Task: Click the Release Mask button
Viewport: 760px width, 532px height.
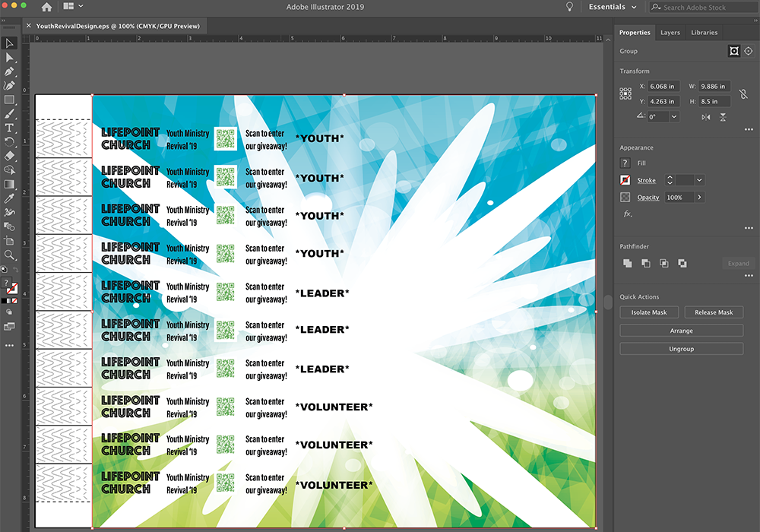Action: point(714,312)
